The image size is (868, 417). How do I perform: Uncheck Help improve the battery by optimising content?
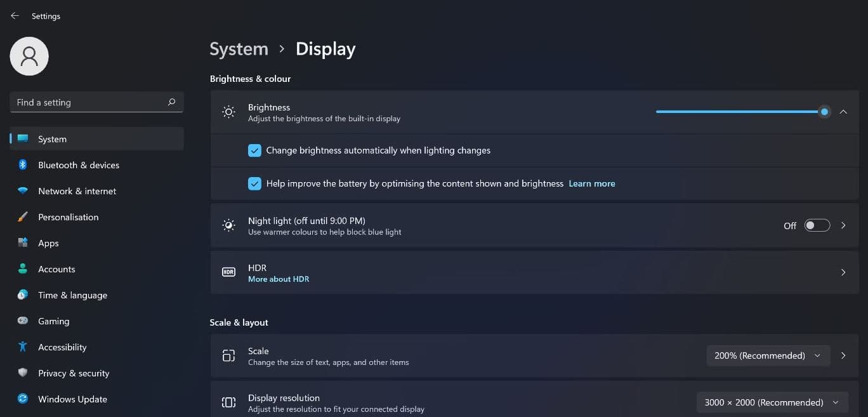254,183
